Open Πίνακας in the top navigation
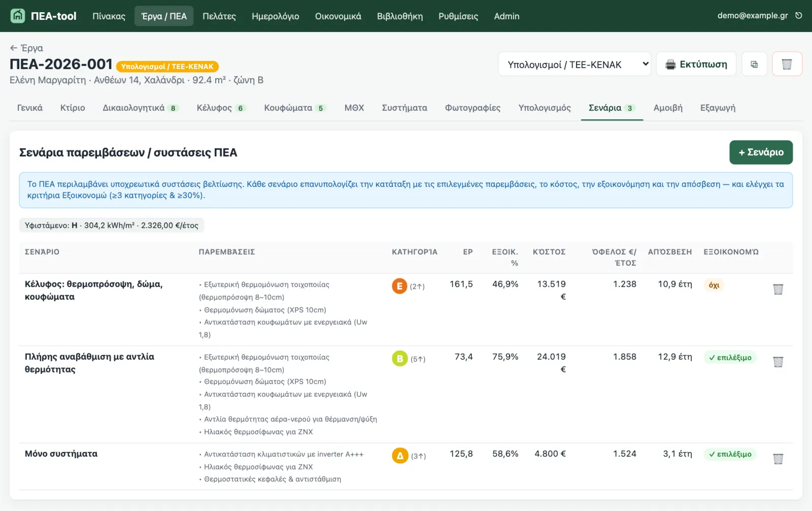 tap(109, 16)
